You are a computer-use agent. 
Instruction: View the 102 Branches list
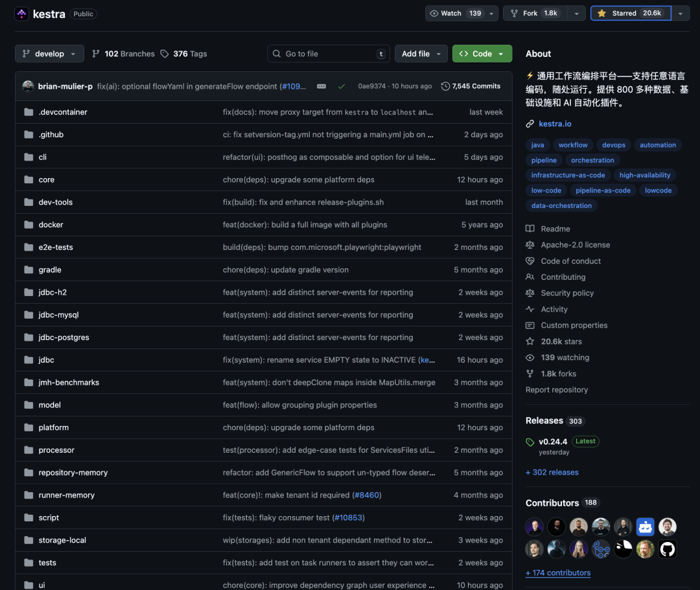[123, 54]
